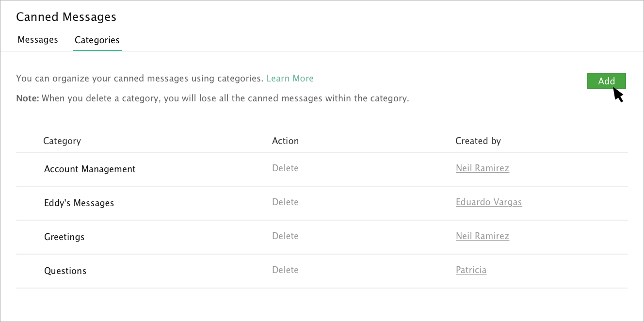Viewport: 644px width, 322px height.
Task: Select the Eddy's Messages category name
Action: [79, 203]
